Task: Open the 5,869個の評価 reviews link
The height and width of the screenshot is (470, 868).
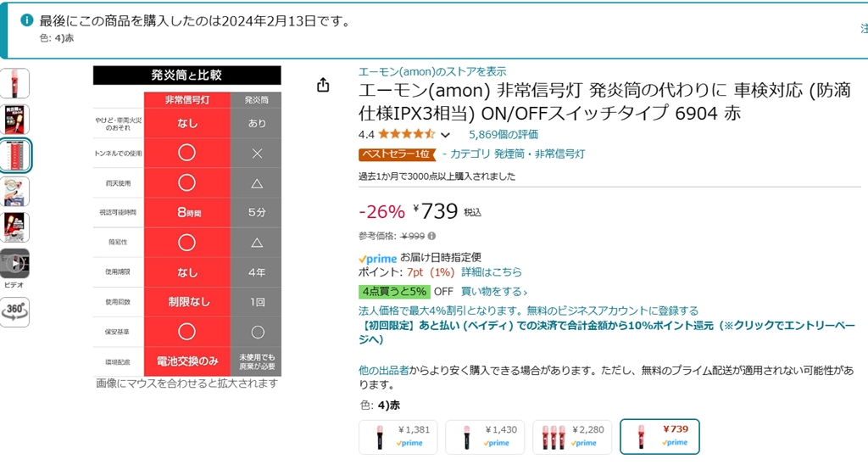Action: pos(504,134)
